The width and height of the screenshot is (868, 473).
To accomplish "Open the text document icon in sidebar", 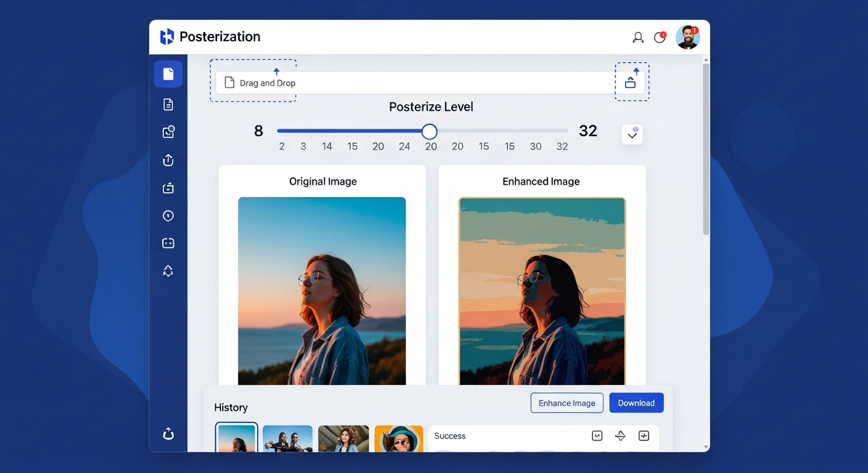I will coord(168,105).
